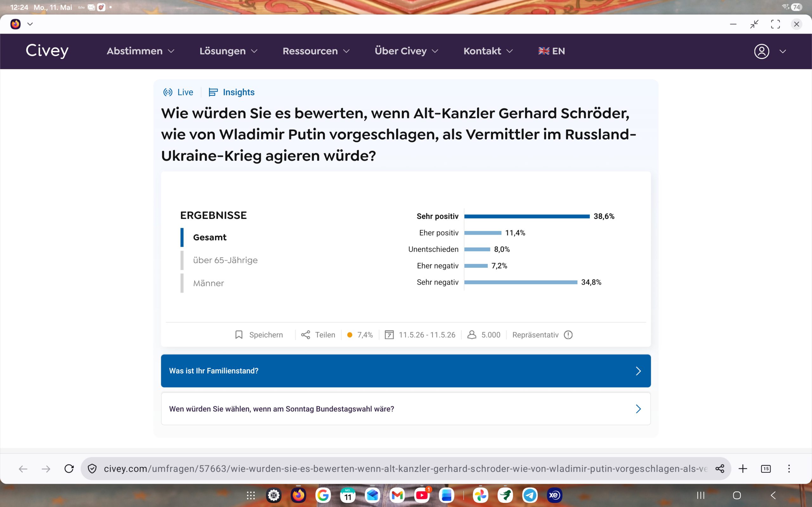Click the 12:24 clock in status bar
812x507 pixels.
click(x=19, y=7)
